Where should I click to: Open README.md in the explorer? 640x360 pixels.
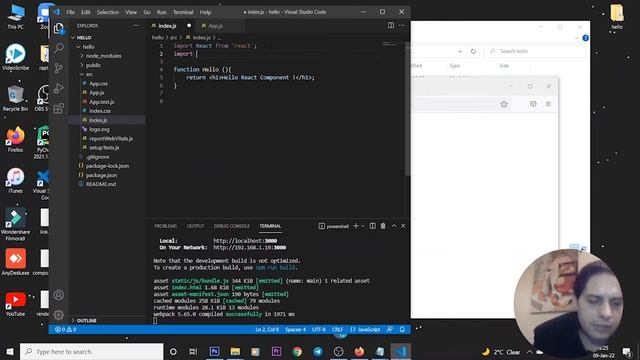tap(101, 184)
